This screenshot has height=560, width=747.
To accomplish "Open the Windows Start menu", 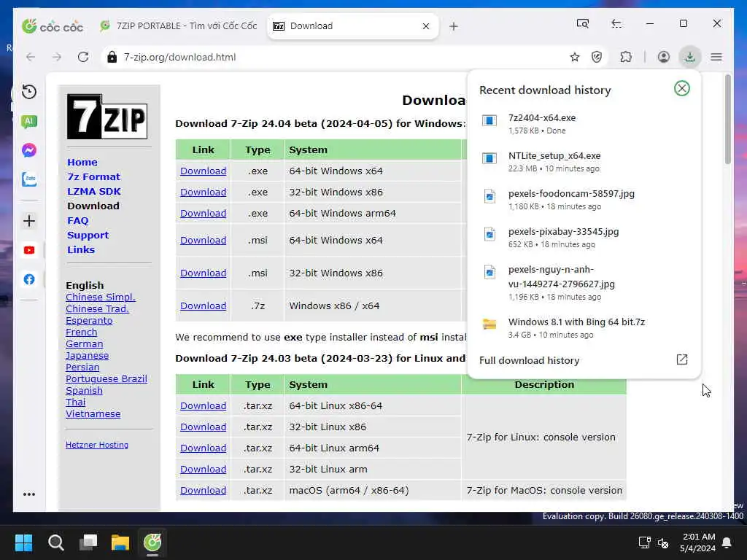I will click(23, 542).
